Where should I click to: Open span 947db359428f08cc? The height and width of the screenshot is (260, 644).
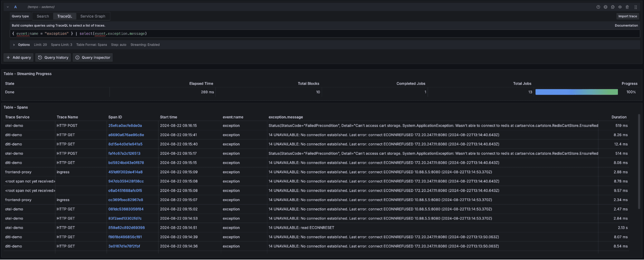126,181
